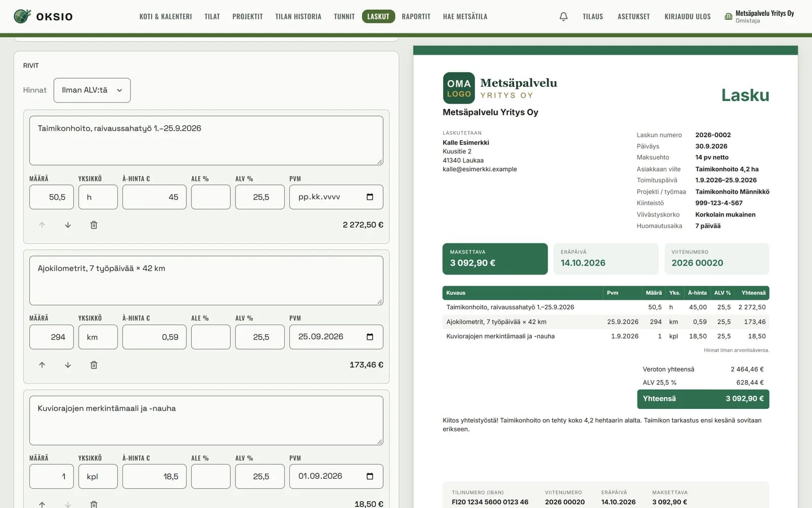The image size is (812, 508).
Task: Delete the Taimikonhoito row with trash icon
Action: tap(94, 225)
